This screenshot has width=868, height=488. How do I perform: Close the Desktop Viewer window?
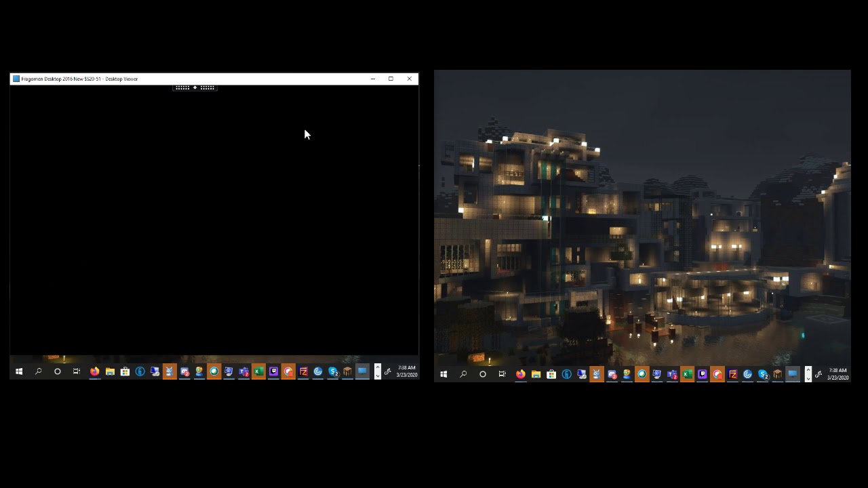coord(409,79)
